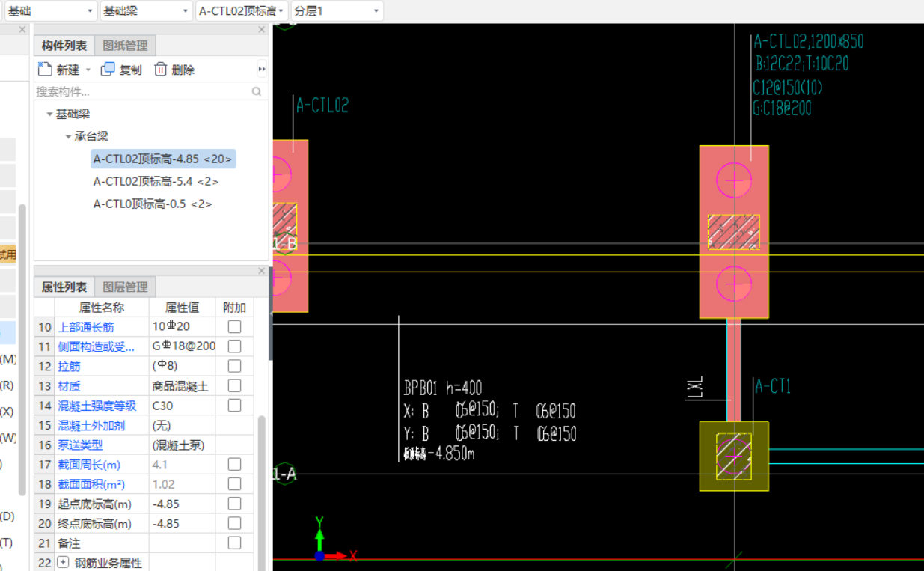Image resolution: width=924 pixels, height=571 pixels.
Task: Click the 上部通长筋 property name link
Action: pos(86,327)
